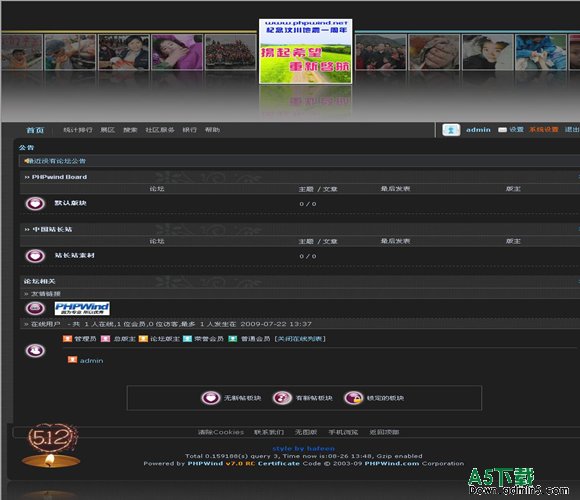Screen dimensions: 580x500
Task: Click the 无新帖板块 legend icon
Action: click(x=210, y=398)
